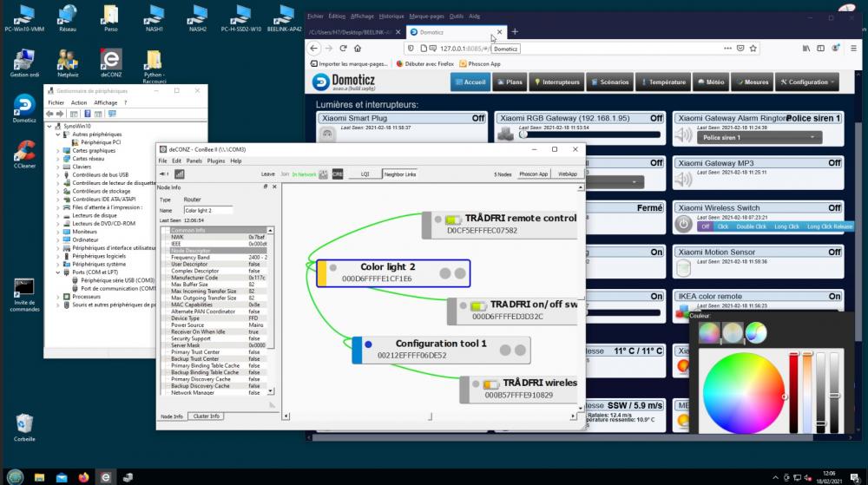This screenshot has width=868, height=485.
Task: Click the Phoscon App button in deCONZ
Action: 533,174
